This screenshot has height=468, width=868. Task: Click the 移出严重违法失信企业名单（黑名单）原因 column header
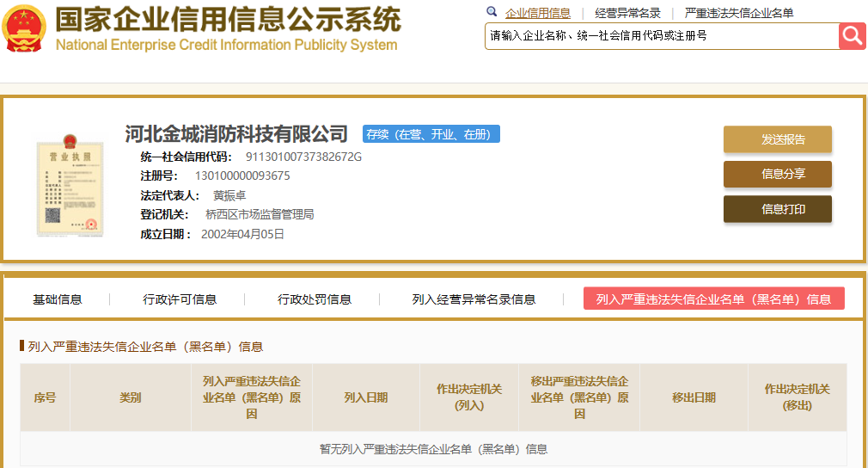(579, 397)
